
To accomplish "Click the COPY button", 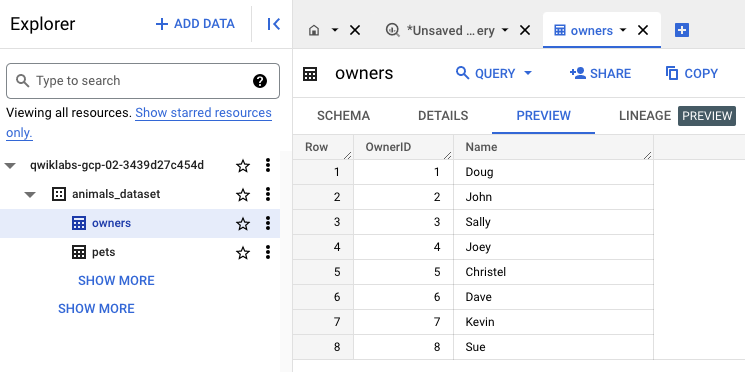I will point(692,74).
